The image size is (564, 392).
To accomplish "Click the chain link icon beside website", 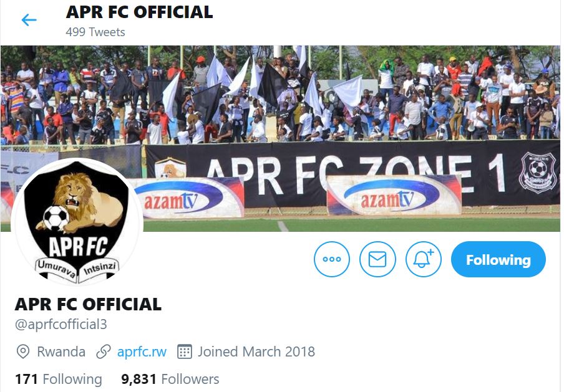I will pyautogui.click(x=104, y=351).
